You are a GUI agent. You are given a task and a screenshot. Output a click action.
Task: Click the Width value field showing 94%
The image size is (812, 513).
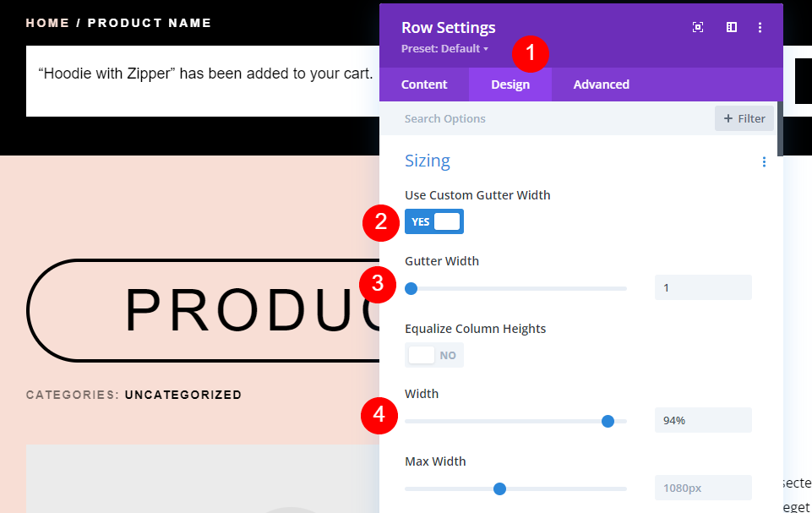703,420
